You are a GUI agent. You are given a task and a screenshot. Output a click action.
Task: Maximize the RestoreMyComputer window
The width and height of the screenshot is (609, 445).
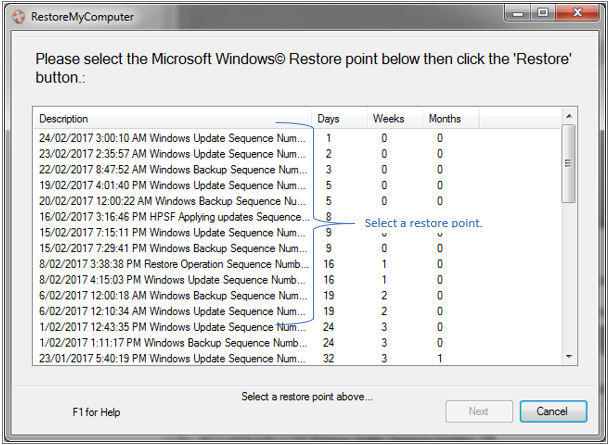pyautogui.click(x=543, y=13)
